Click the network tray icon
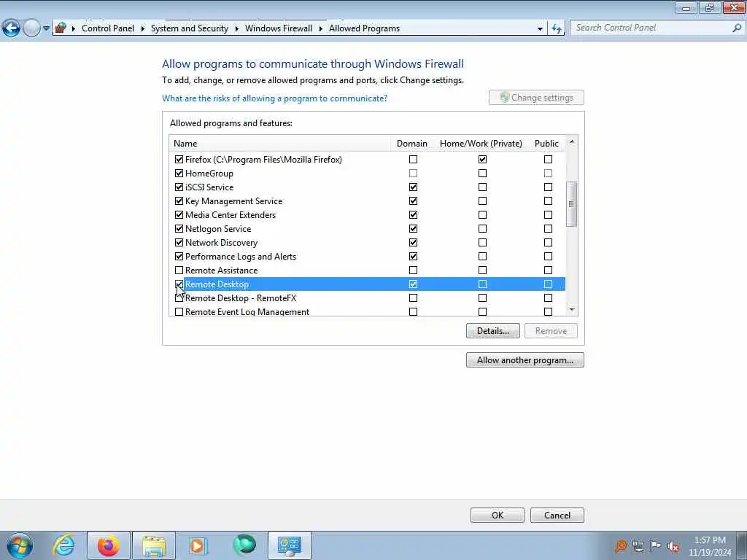This screenshot has height=560, width=747. [x=638, y=545]
